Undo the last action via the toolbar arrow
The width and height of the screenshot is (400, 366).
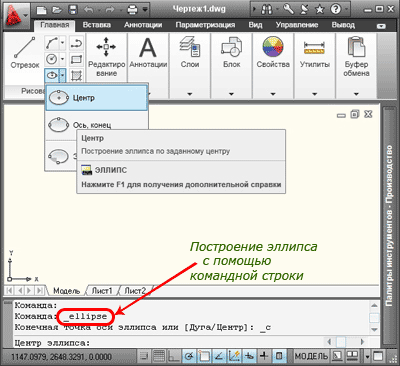point(89,10)
